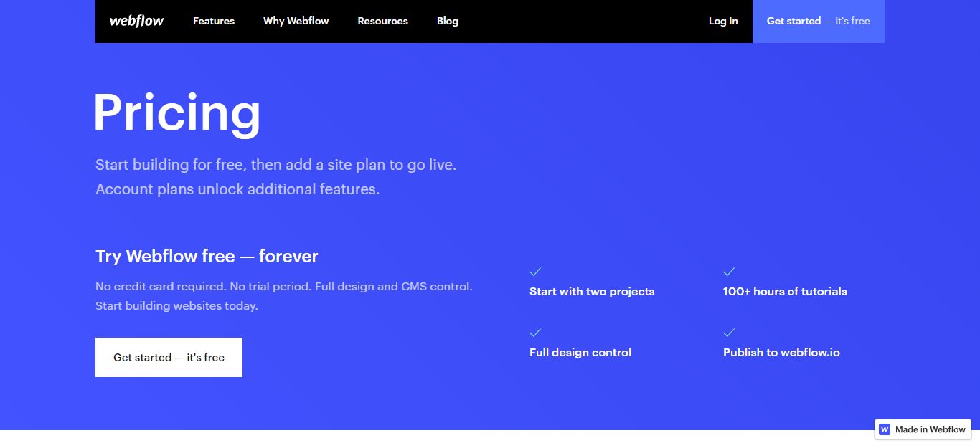Click checkmark icon above 'Publish to webflow.io'
Viewport: 980px width, 448px height.
[729, 333]
